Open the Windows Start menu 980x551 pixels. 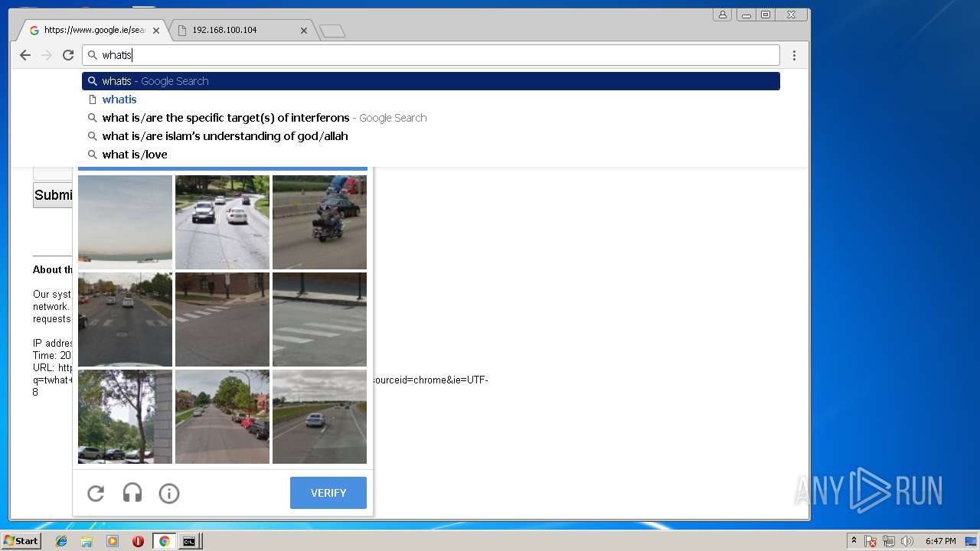point(21,541)
